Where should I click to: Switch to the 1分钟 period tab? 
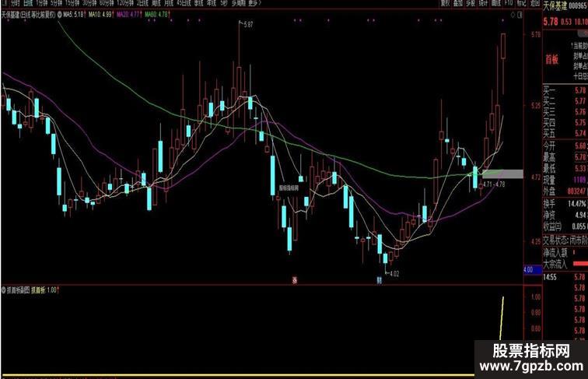(42, 3)
